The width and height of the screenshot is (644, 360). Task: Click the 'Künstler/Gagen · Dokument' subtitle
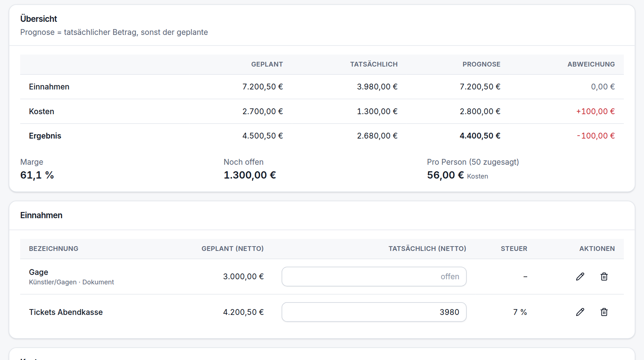tap(71, 282)
